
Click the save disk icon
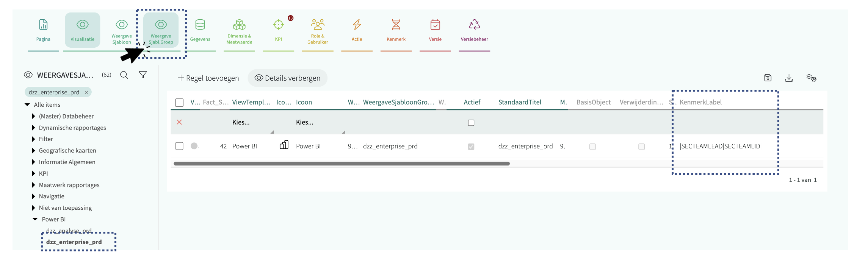tap(768, 78)
